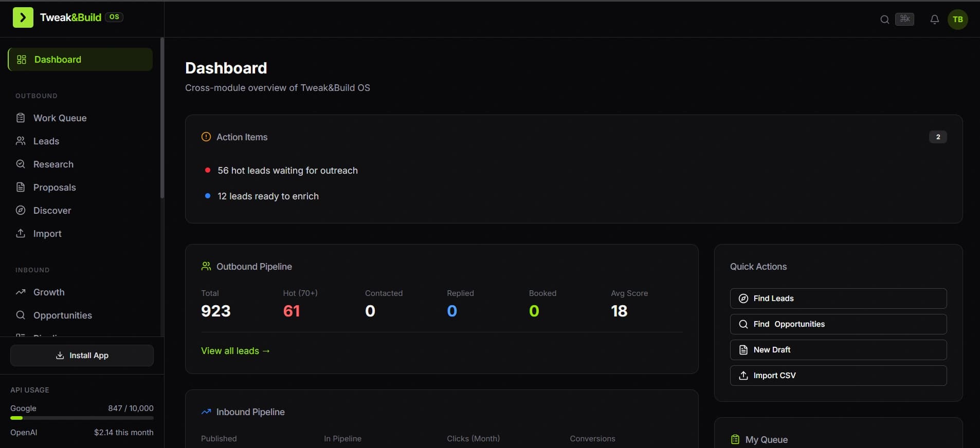Click the Work Queue sidebar icon
Image resolution: width=980 pixels, height=448 pixels.
pyautogui.click(x=21, y=118)
